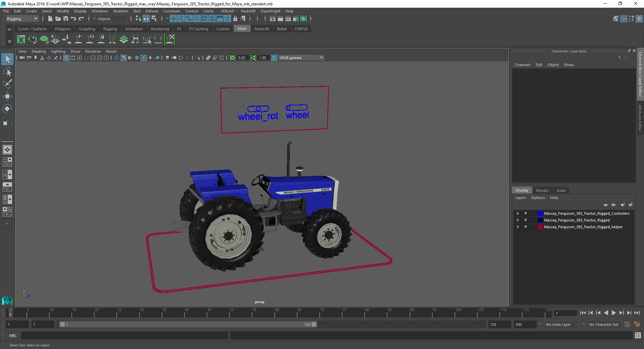Screen dimensions: 644x349
Task: Open a scene with folder icon
Action: pyautogui.click(x=58, y=19)
